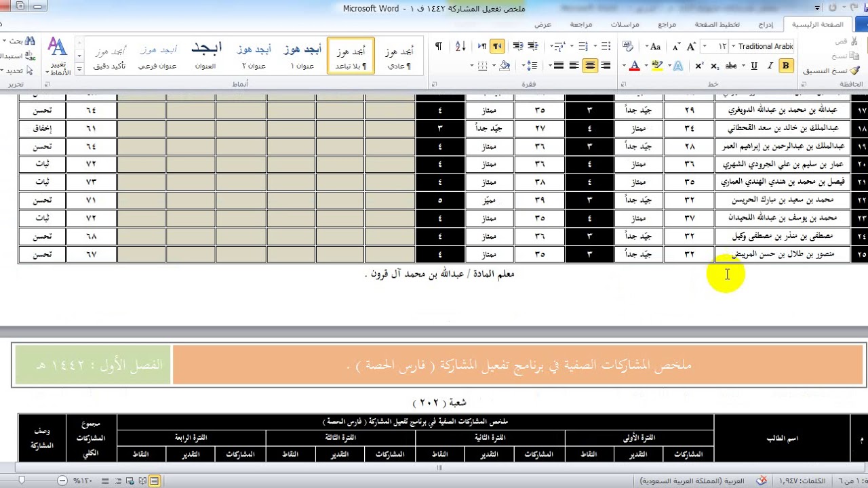The height and width of the screenshot is (488, 868).
Task: Open the عرض (View) tab
Action: coord(542,24)
